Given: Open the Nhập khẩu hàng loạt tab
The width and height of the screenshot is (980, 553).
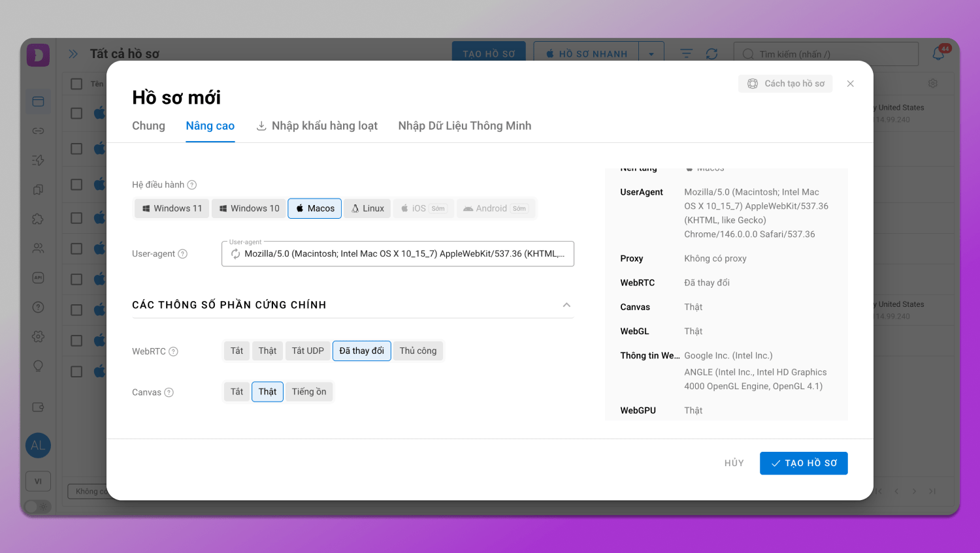Looking at the screenshot, I should click(317, 126).
